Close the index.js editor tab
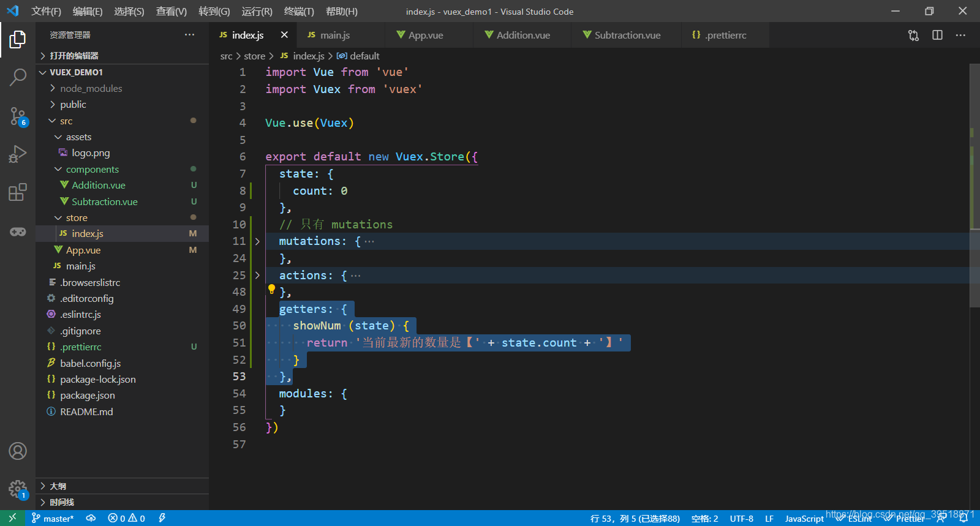 click(284, 35)
